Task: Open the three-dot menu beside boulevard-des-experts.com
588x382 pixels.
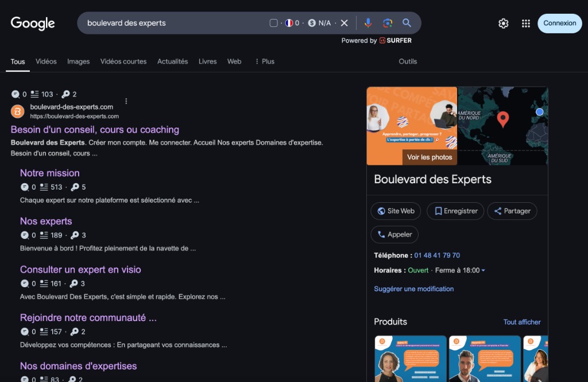Action: [126, 101]
